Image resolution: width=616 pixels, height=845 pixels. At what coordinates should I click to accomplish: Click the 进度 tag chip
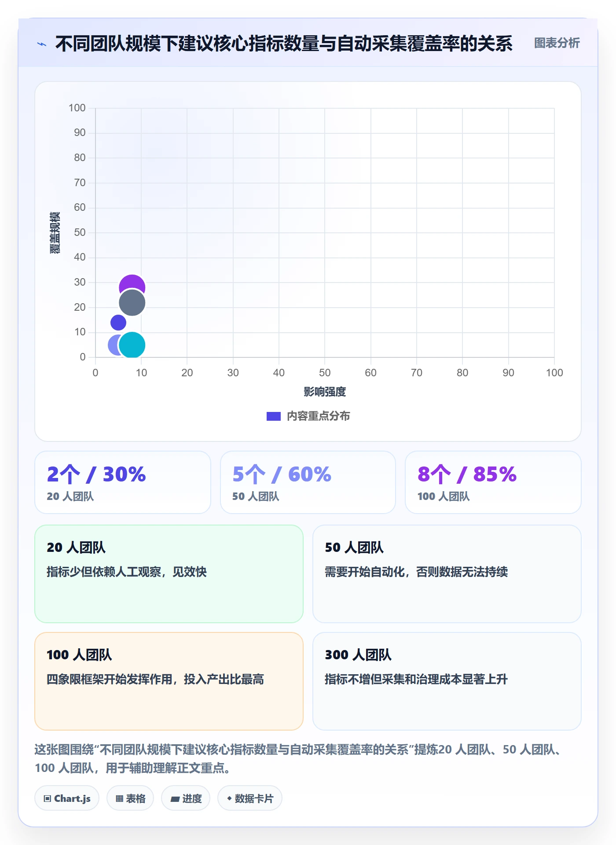point(186,798)
